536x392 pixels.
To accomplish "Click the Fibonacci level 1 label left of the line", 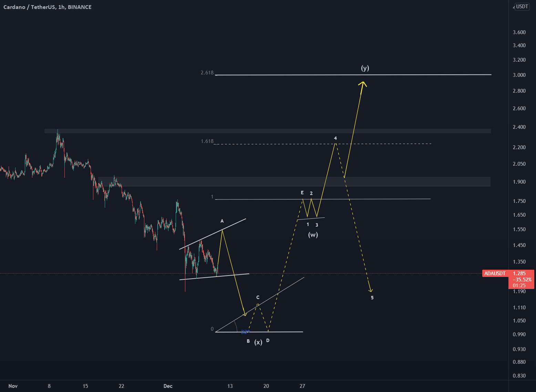I will click(x=212, y=197).
